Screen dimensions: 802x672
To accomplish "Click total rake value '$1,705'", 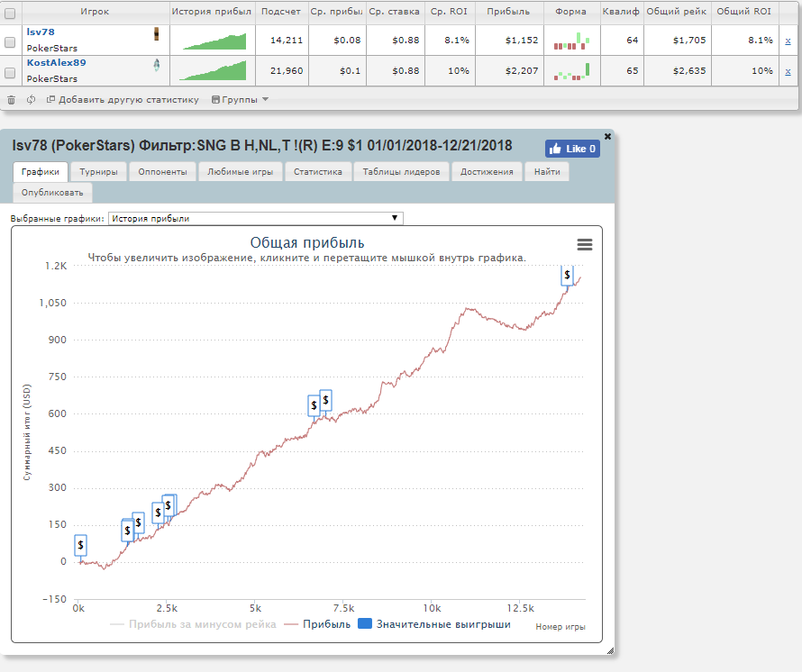I will (x=689, y=40).
